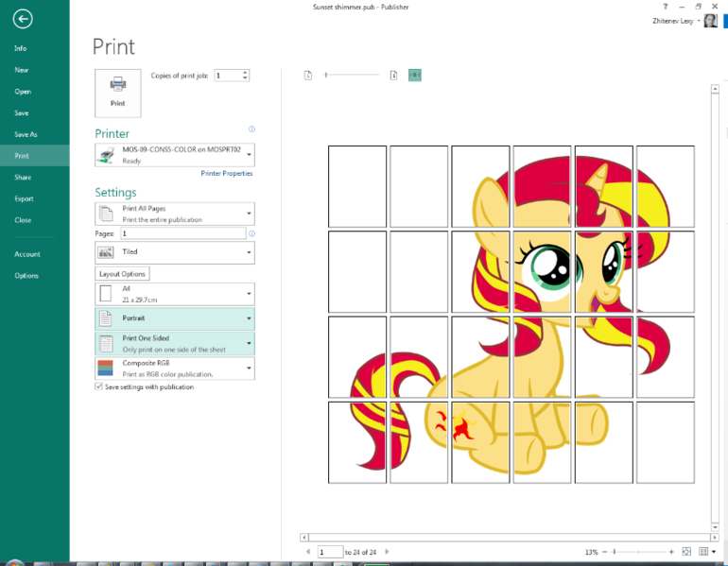Click the printer info icon
Viewport: 728px width, 566px height.
(x=251, y=129)
